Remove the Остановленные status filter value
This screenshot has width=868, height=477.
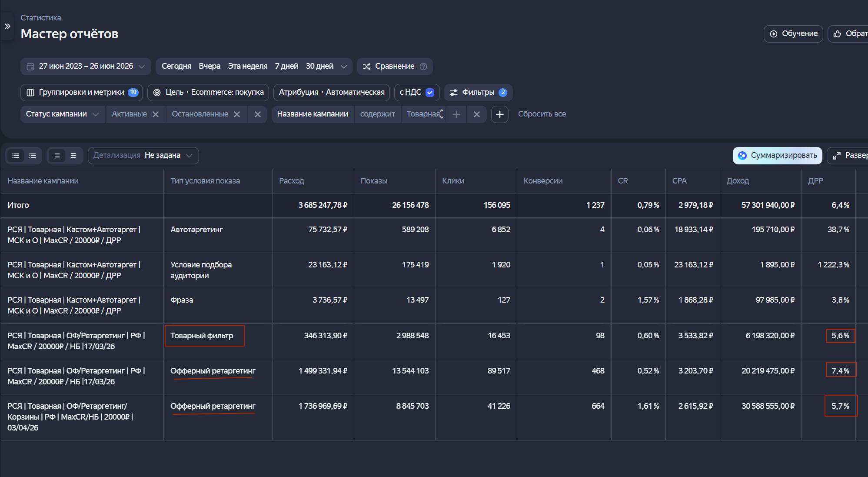pos(237,114)
